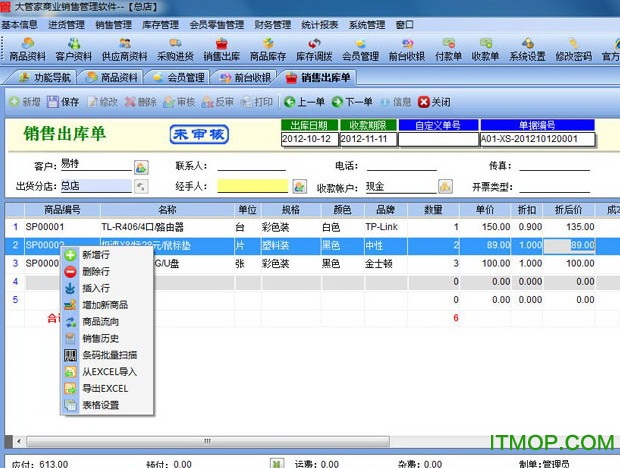Open 系统设置 toolbar icon
Image resolution: width=620 pixels, height=468 pixels.
tap(527, 49)
